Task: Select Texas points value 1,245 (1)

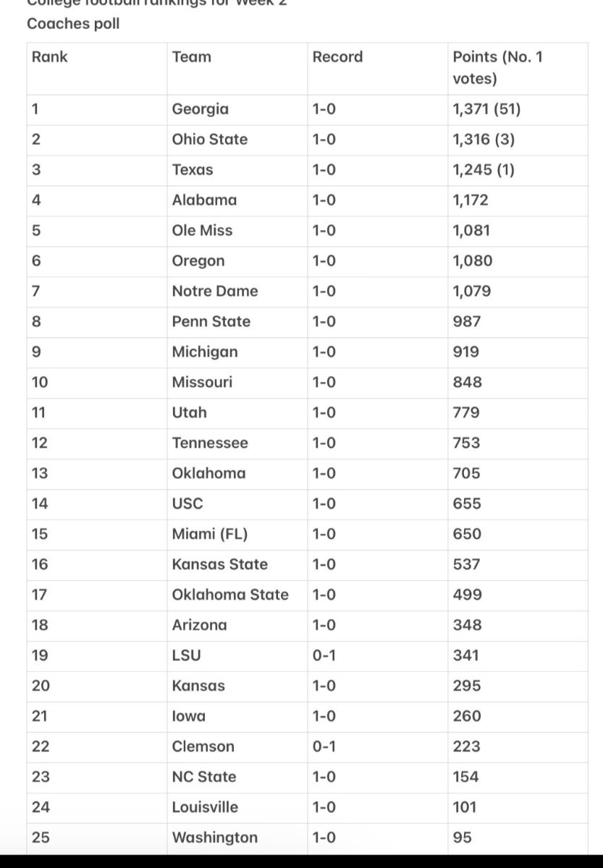Action: coord(484,170)
